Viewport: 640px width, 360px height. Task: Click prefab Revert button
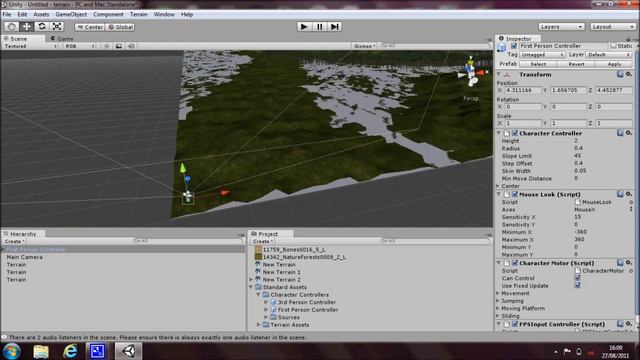click(x=576, y=64)
